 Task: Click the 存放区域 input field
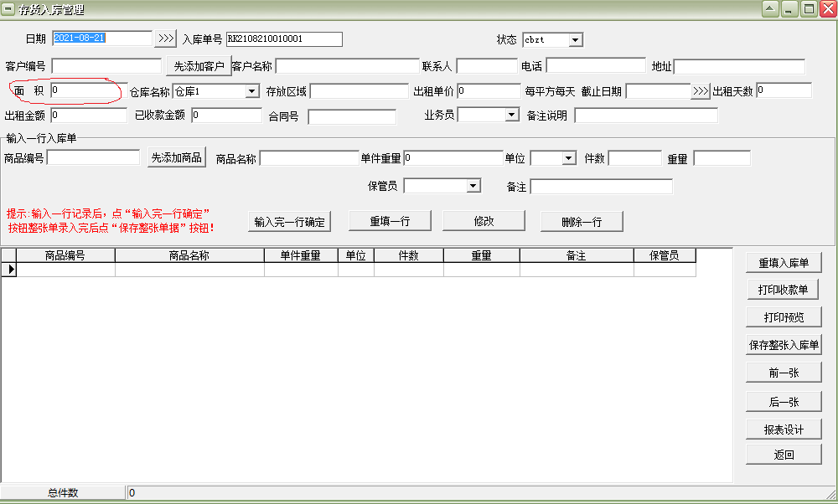360,91
